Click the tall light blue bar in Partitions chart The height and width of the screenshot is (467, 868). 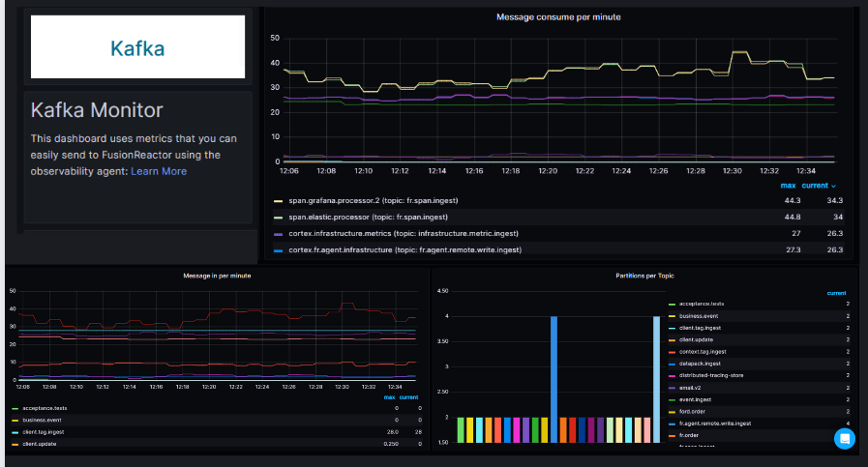[656, 380]
